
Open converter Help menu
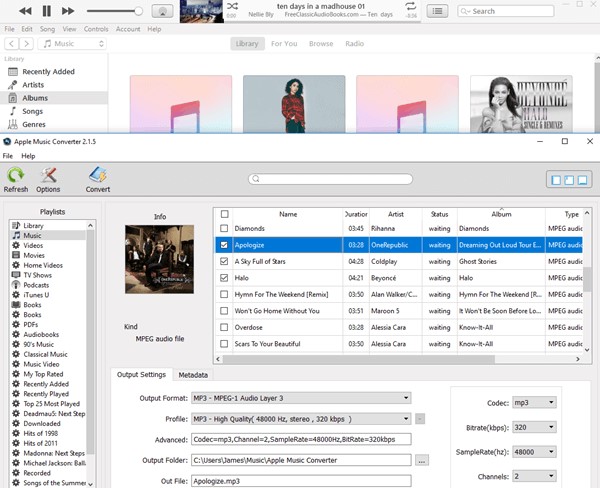[28, 156]
